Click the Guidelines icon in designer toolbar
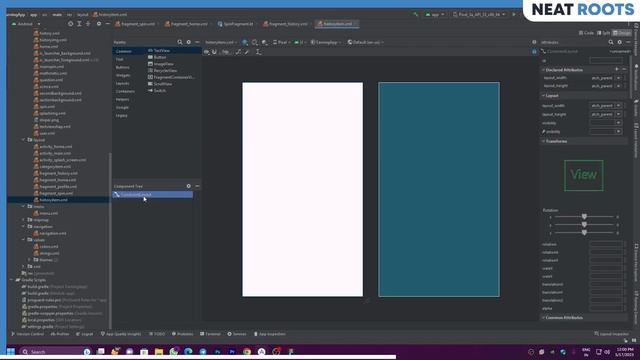The height and width of the screenshot is (360, 640). (x=258, y=52)
